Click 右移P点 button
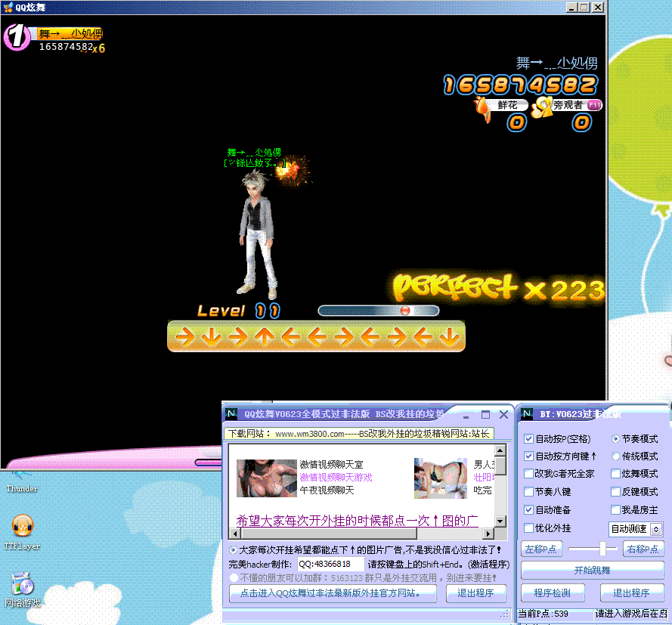The width and height of the screenshot is (672, 625). click(643, 549)
